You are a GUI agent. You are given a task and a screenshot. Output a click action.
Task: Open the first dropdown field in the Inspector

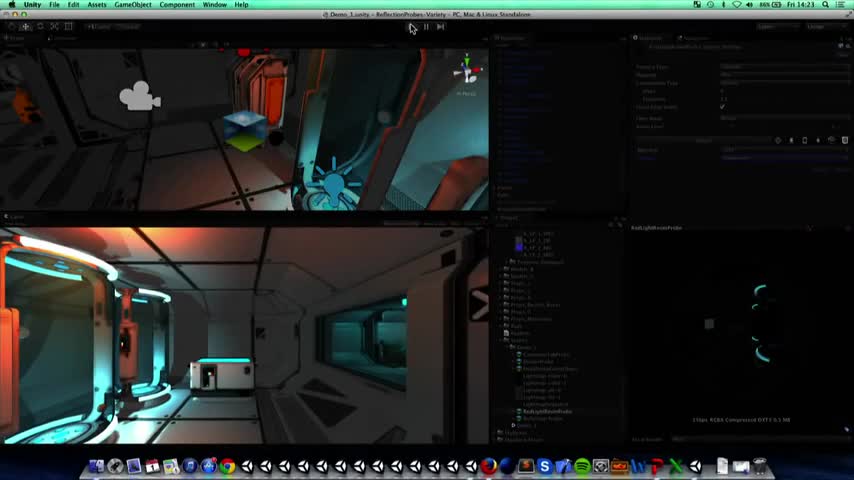click(784, 66)
